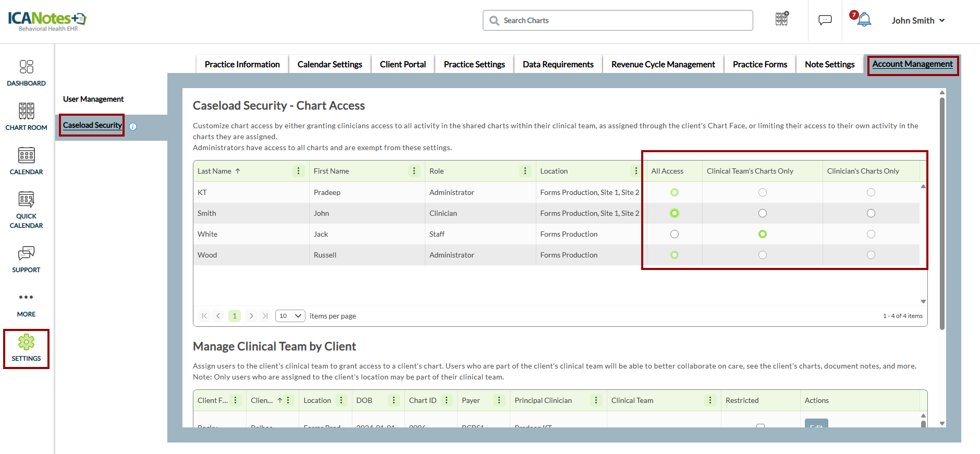Select Clinician's Charts Only for Pradeep KT
980x454 pixels.
coord(871,192)
